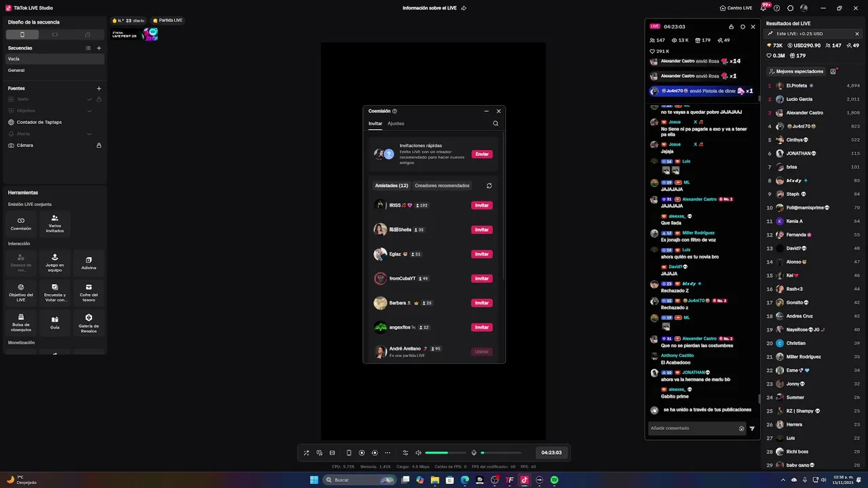Viewport: 868px width, 488px height.
Task: Open the more options ellipsis in toolbar
Action: click(x=387, y=453)
